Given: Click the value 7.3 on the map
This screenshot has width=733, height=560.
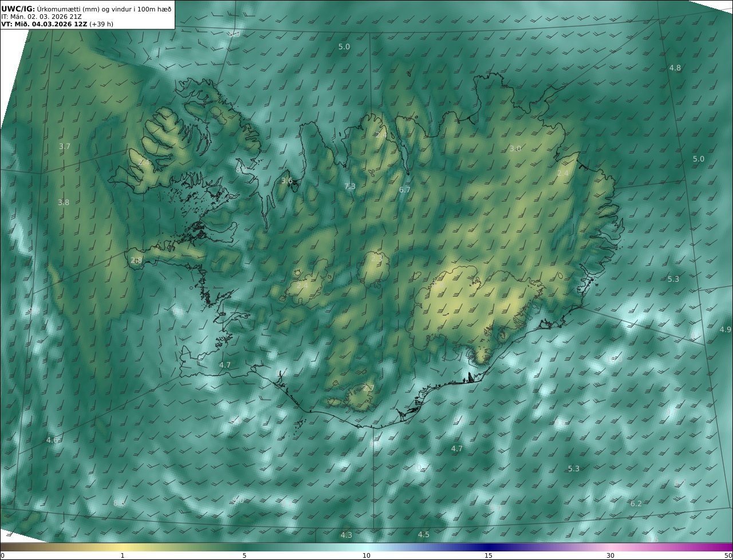Looking at the screenshot, I should (x=350, y=187).
